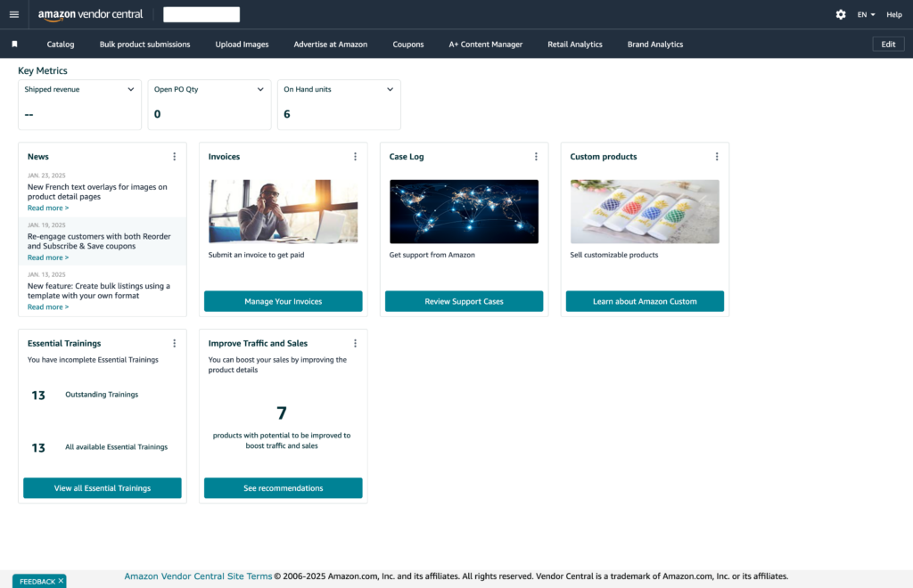Open Bulk product submissions

coord(145,45)
